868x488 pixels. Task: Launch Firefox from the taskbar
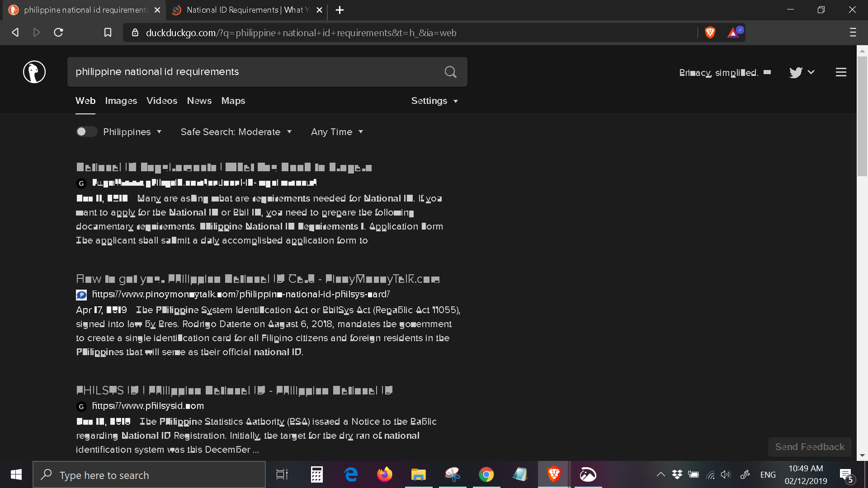point(384,474)
